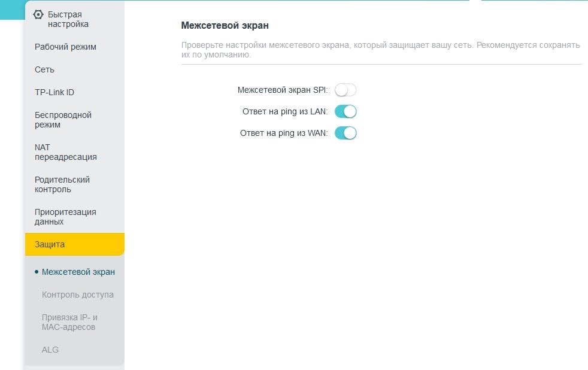Collapse the highlighted Защита section
This screenshot has height=370, width=588.
point(74,244)
